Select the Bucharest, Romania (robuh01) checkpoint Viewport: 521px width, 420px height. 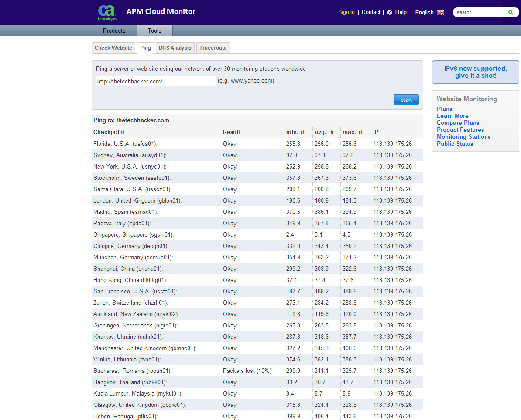[133, 371]
